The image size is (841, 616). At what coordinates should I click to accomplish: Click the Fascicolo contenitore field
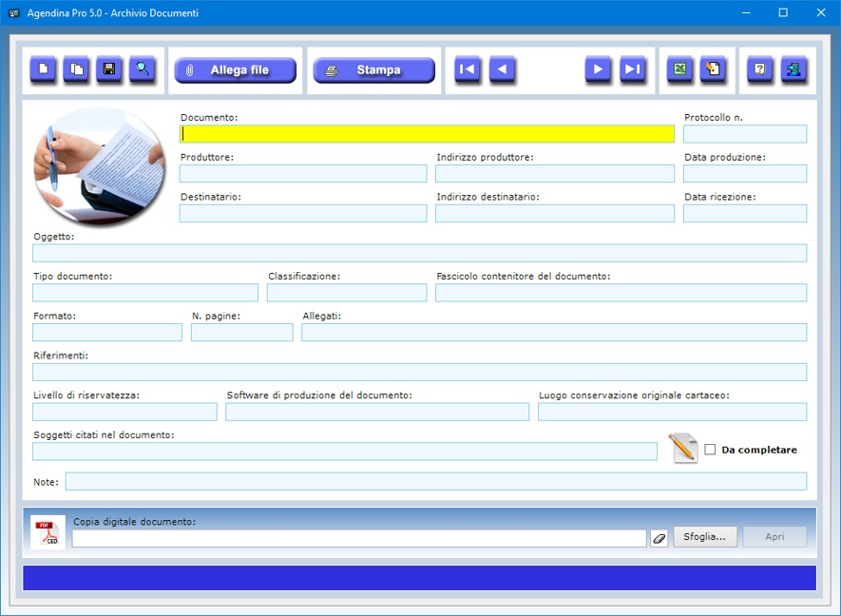point(621,293)
